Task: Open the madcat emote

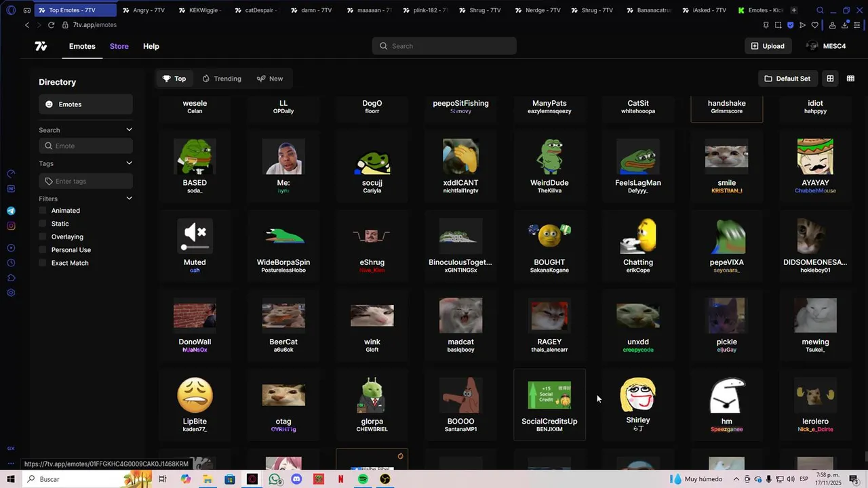Action: coord(461,325)
